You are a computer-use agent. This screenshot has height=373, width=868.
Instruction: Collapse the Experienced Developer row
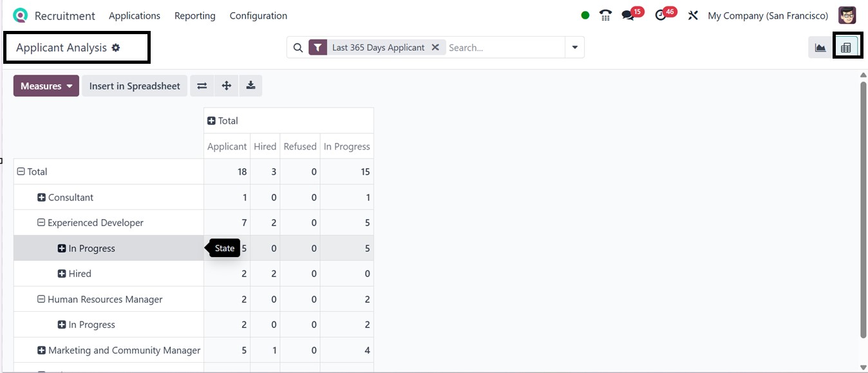(42, 223)
